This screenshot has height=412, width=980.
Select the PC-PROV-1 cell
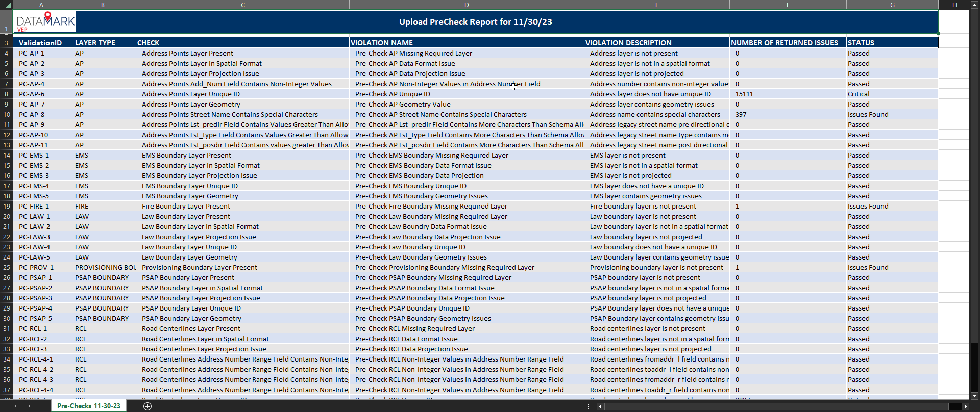(41, 267)
